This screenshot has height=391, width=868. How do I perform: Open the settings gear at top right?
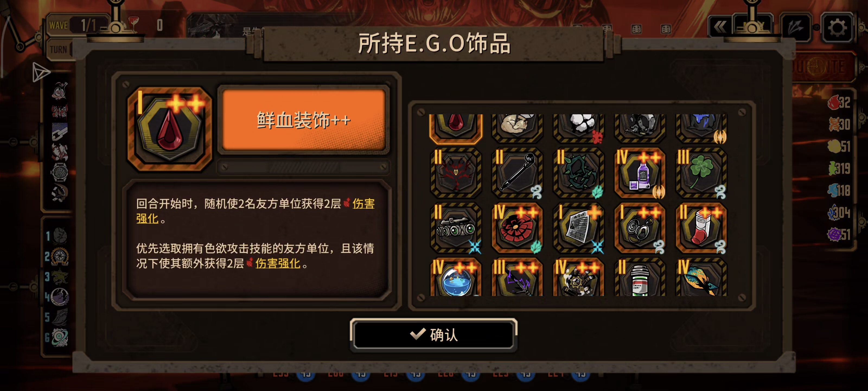click(x=838, y=28)
